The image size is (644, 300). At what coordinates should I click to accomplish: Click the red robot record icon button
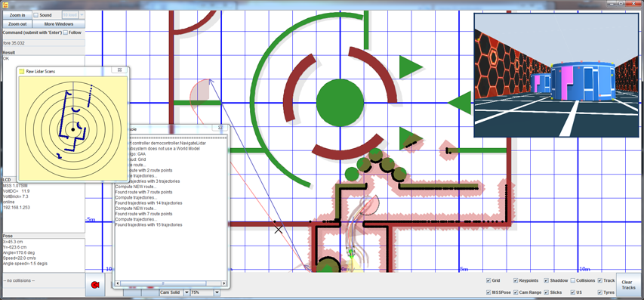(95, 285)
